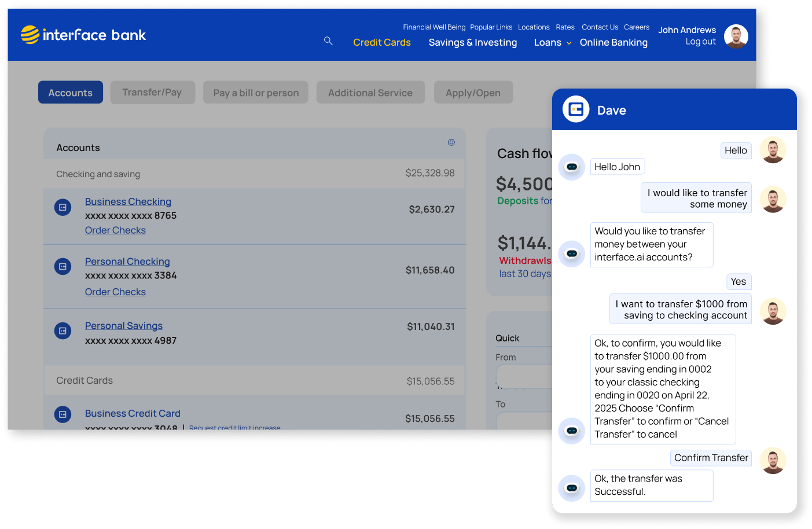This screenshot has width=812, height=529.
Task: Expand the Loans dropdown menu
Action: point(552,43)
